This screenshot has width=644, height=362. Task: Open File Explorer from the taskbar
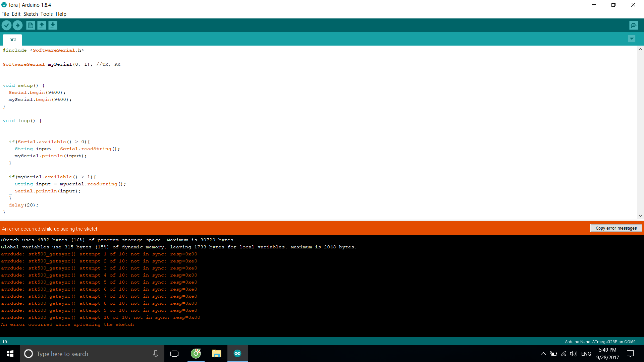(x=216, y=354)
